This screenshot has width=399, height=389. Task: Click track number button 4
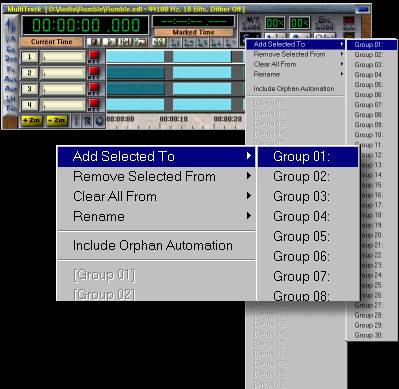[29, 105]
